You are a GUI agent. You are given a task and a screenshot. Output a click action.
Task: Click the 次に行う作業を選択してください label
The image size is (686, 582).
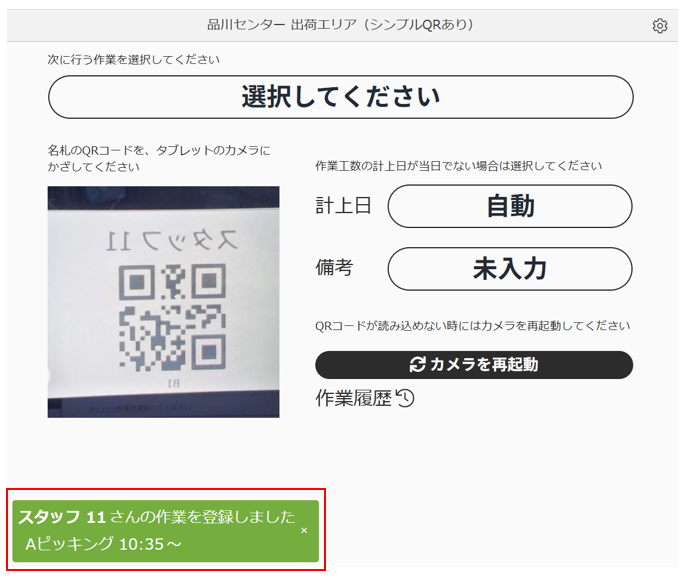(133, 60)
